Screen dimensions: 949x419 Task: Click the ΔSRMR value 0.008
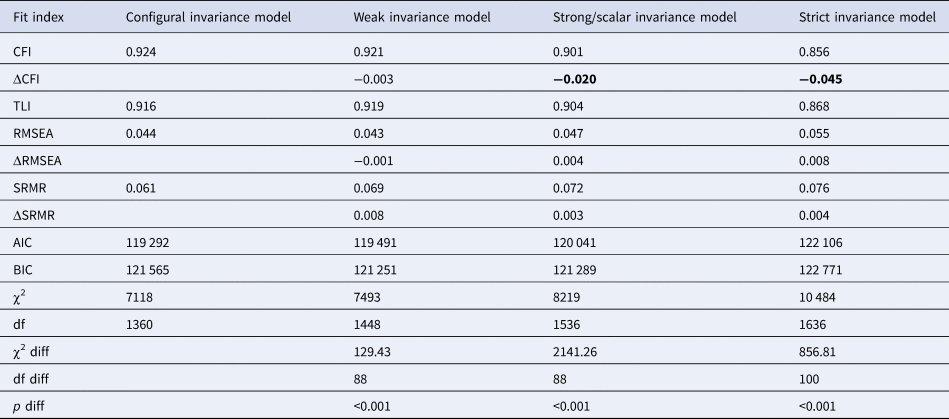368,214
